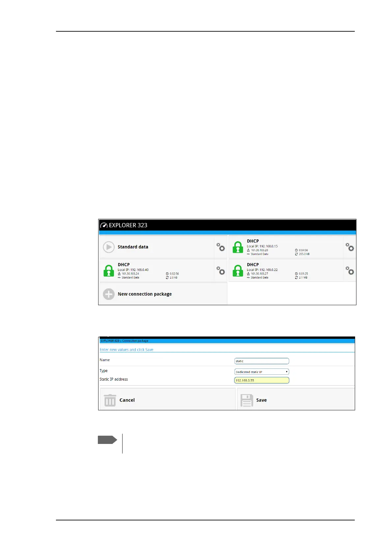Click the floppy disk icon beside Save
The height and width of the screenshot is (555, 392).
point(247,400)
